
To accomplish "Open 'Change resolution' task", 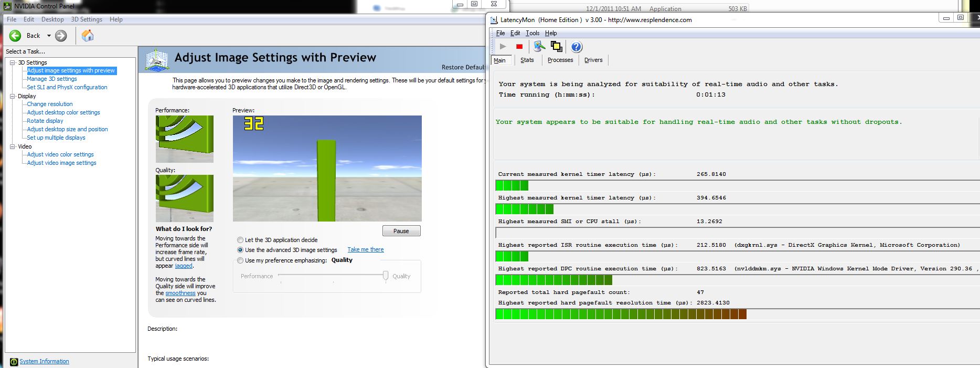I will coord(50,104).
